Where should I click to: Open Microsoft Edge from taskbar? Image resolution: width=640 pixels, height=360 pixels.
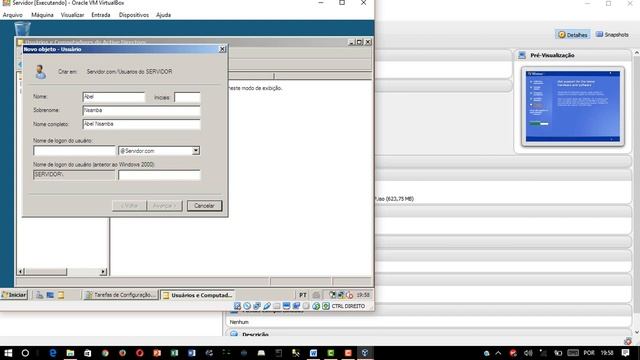[53, 353]
